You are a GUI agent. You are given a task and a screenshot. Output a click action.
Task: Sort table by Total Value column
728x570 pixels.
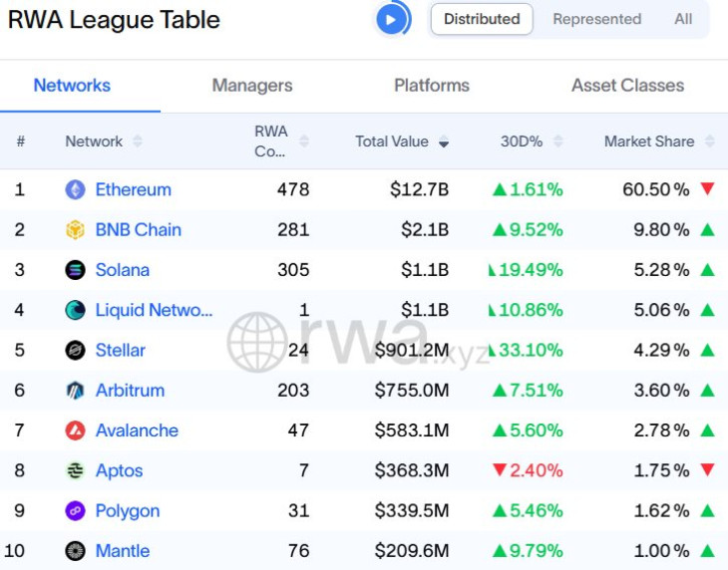(x=402, y=142)
